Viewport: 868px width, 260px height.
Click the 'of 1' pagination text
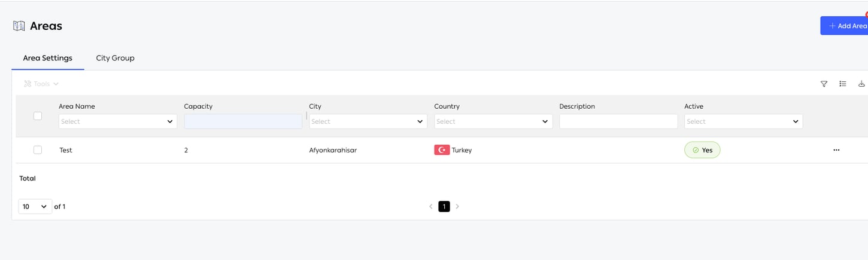pos(60,206)
